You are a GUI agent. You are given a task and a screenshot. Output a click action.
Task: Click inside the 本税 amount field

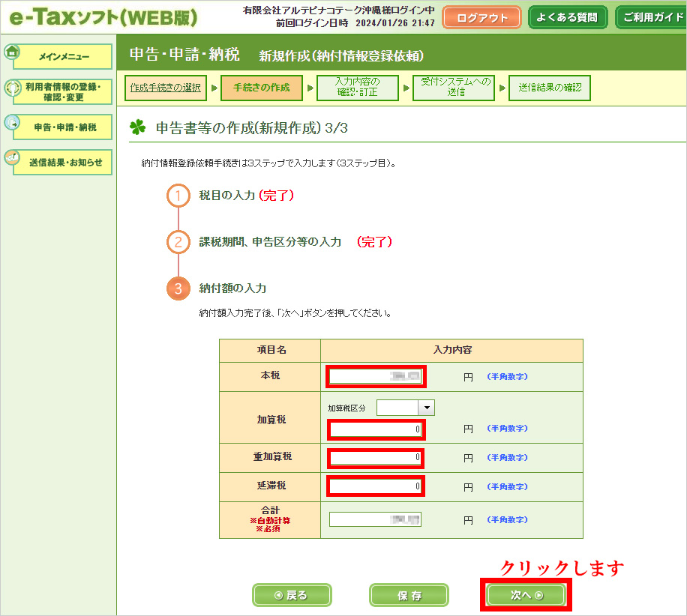pyautogui.click(x=375, y=376)
